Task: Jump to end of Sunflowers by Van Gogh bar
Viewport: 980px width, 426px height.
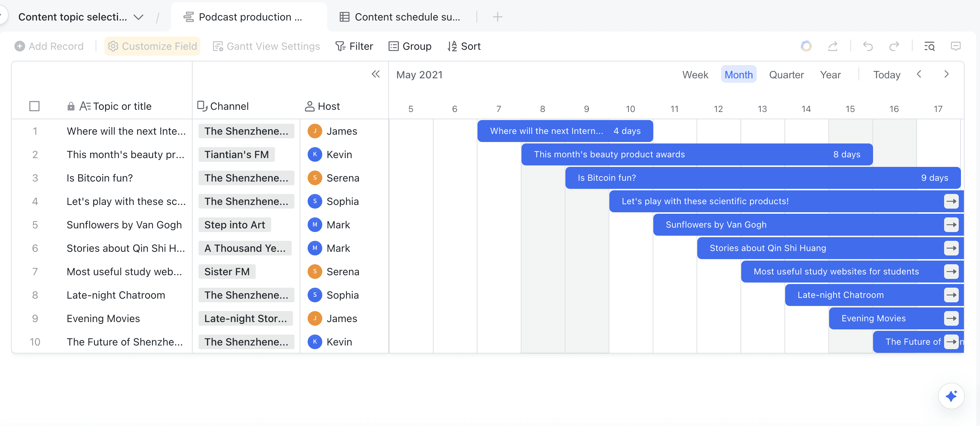Action: [951, 225]
